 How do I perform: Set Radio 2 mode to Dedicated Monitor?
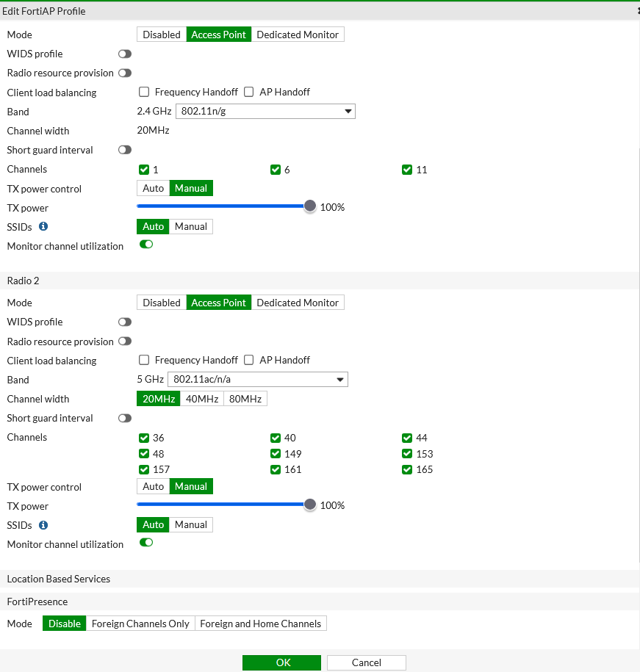click(x=298, y=303)
